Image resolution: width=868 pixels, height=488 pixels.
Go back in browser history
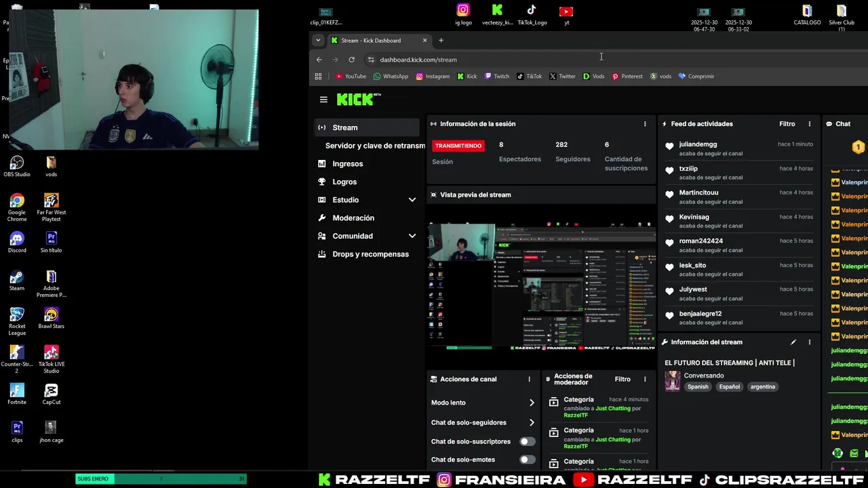click(x=319, y=60)
